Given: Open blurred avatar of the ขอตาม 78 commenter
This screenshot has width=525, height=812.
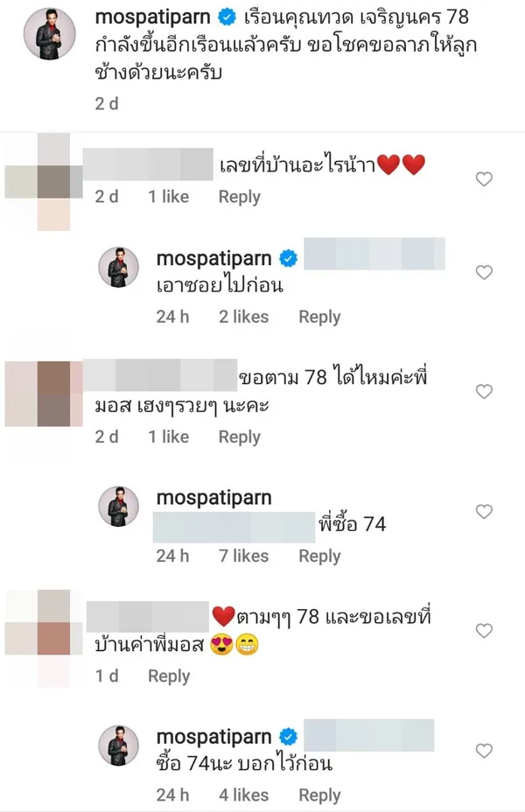Looking at the screenshot, I should (44, 394).
